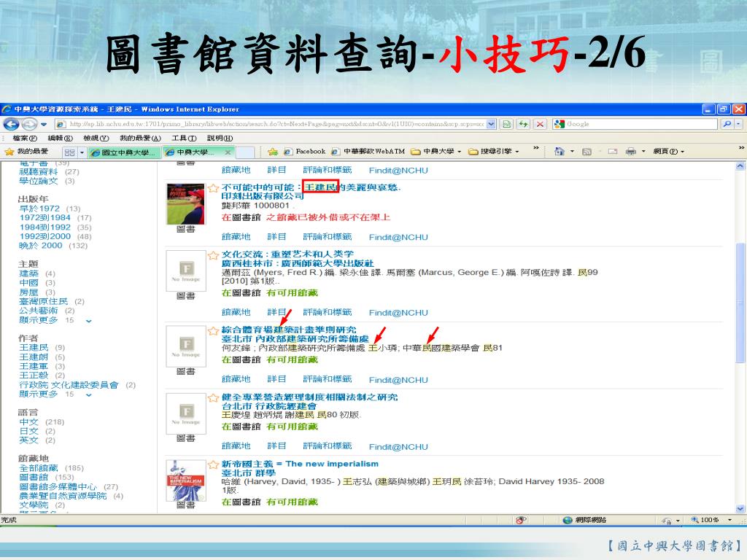This screenshot has height=560, width=747.
Task: Open the title 文化交流：重塑艺术和人类学
Action: tap(287, 254)
